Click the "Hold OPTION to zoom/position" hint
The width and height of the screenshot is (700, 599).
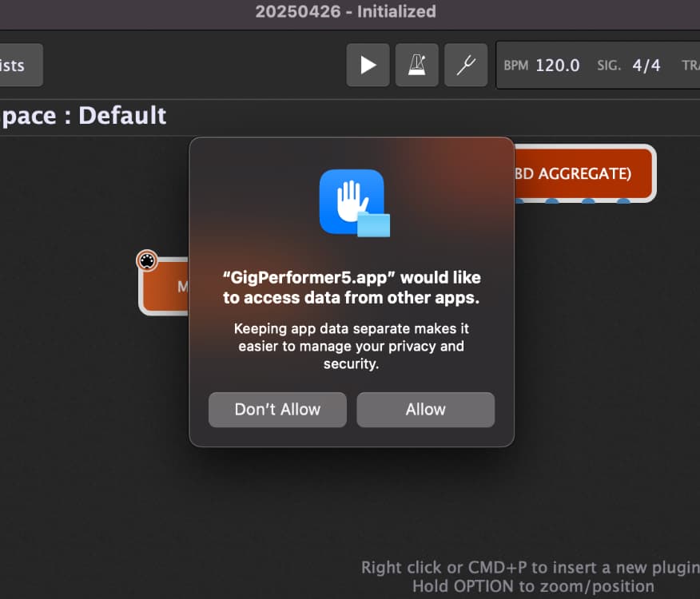tap(534, 586)
